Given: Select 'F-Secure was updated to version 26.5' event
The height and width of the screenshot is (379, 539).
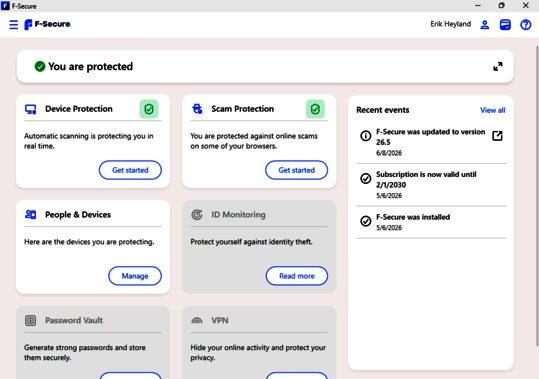Looking at the screenshot, I should [431, 142].
